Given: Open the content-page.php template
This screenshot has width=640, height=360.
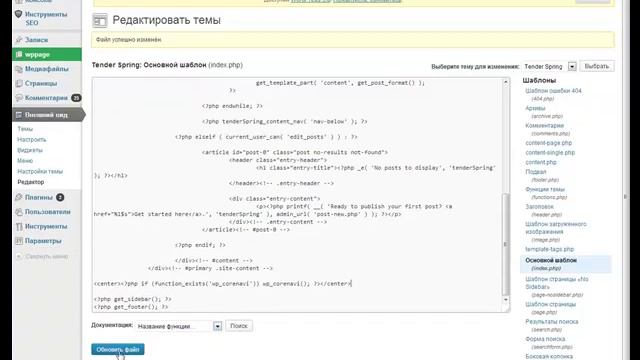Looking at the screenshot, I should point(549,143).
